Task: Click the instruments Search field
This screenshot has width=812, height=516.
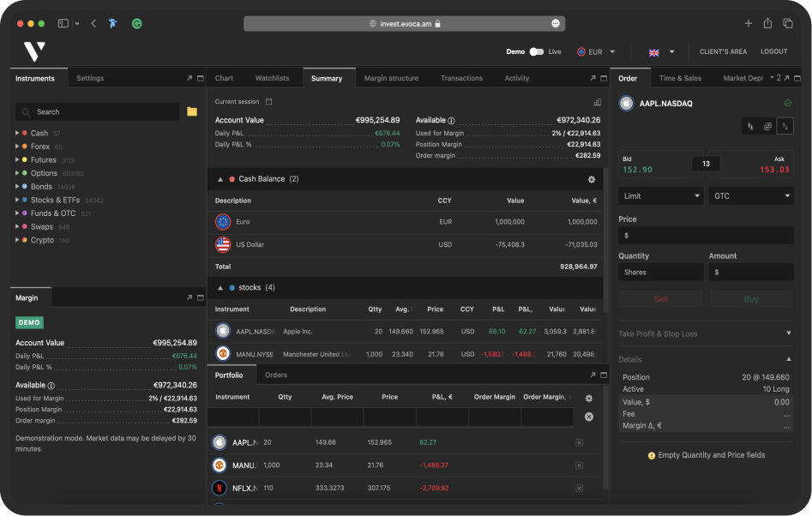Action: (x=98, y=111)
